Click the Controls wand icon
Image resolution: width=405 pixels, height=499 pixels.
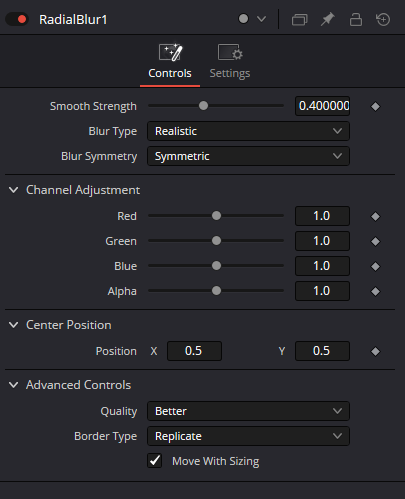click(x=171, y=52)
